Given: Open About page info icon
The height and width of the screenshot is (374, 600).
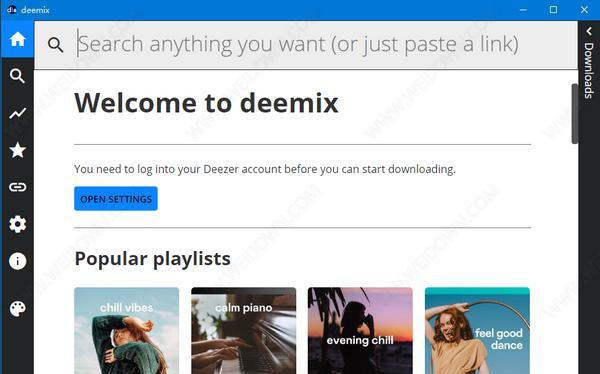Looking at the screenshot, I should [x=18, y=261].
